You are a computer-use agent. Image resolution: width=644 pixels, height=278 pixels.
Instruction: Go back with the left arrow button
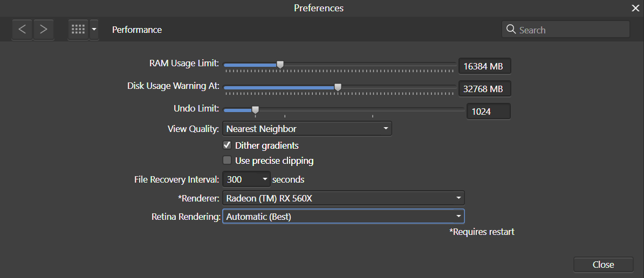[22, 30]
